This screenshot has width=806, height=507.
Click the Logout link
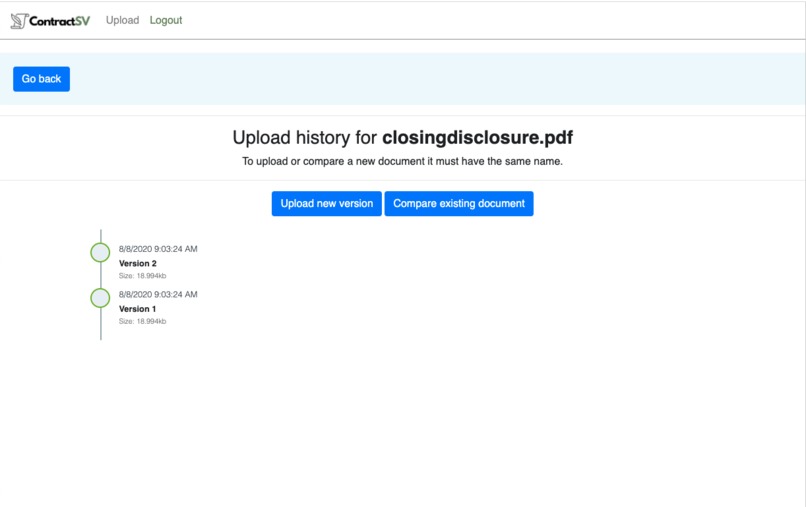(166, 20)
